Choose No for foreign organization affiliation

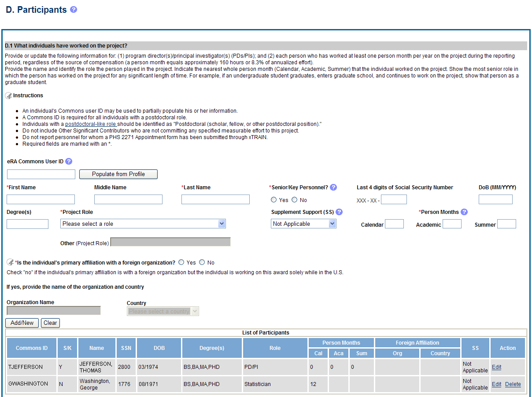point(202,262)
